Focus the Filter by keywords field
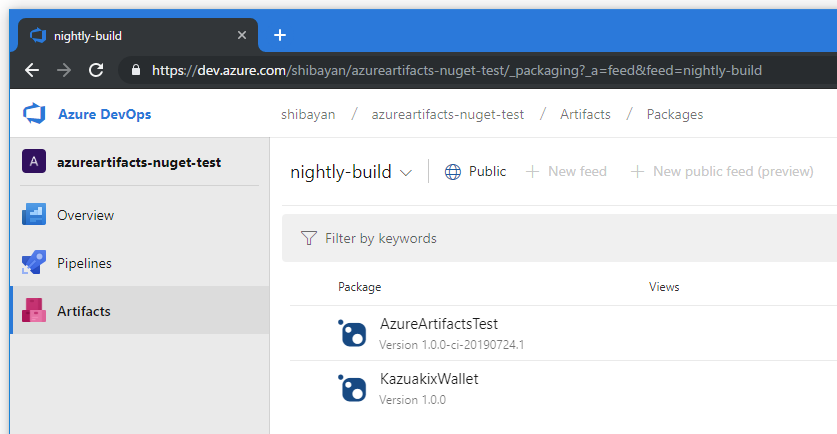Viewport: 837px width, 434px height. tap(560, 238)
